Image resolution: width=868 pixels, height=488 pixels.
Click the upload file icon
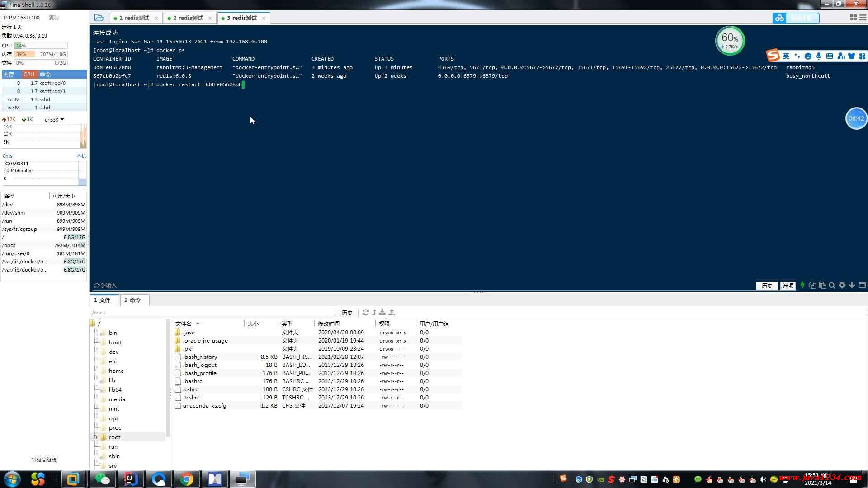pos(392,312)
